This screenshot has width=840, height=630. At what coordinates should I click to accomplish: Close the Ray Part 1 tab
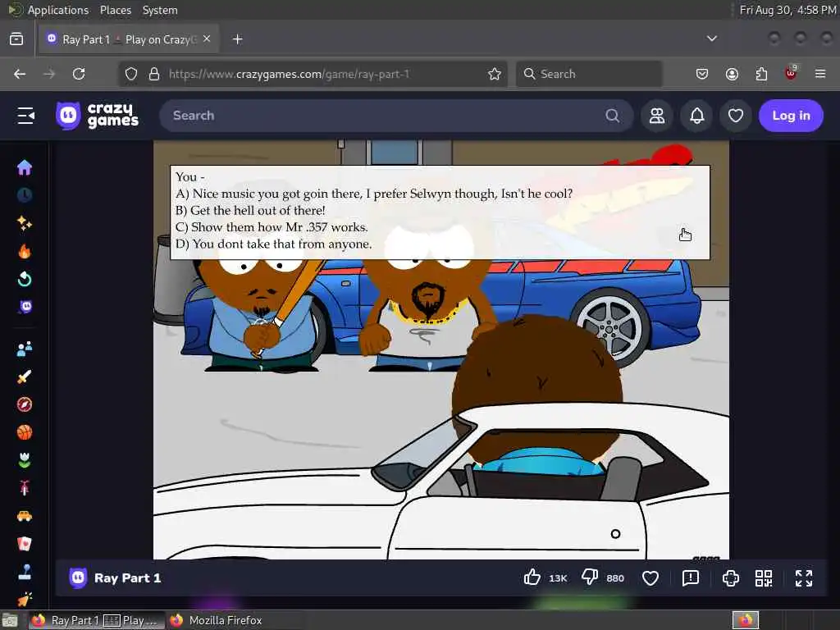point(207,39)
